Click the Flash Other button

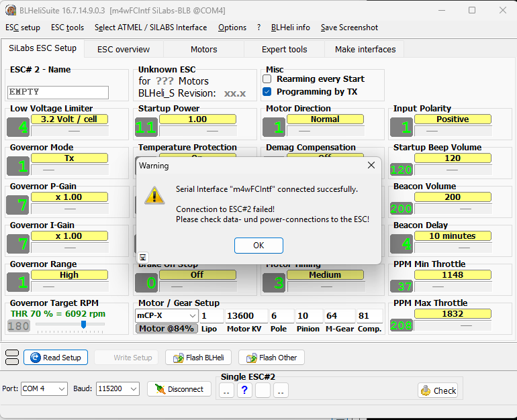click(271, 358)
